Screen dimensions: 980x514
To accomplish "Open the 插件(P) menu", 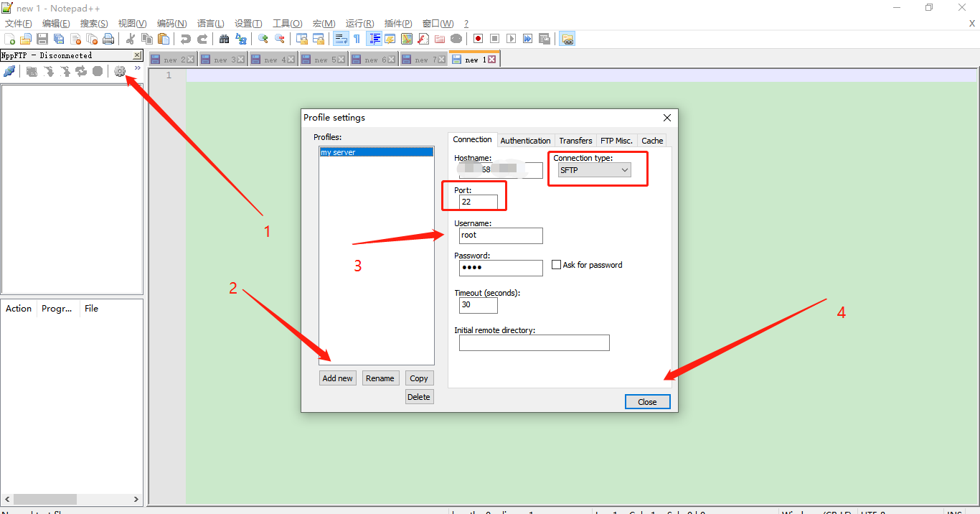I will point(398,24).
